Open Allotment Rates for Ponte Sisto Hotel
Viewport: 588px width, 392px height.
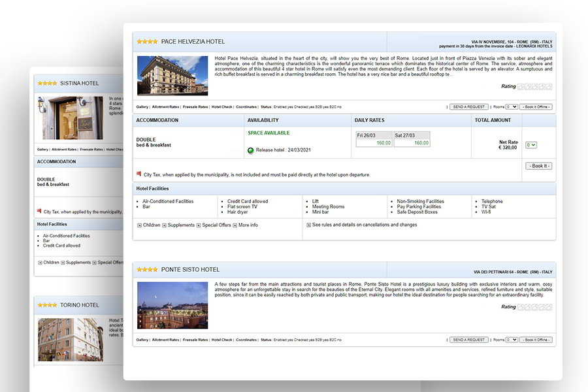point(165,340)
